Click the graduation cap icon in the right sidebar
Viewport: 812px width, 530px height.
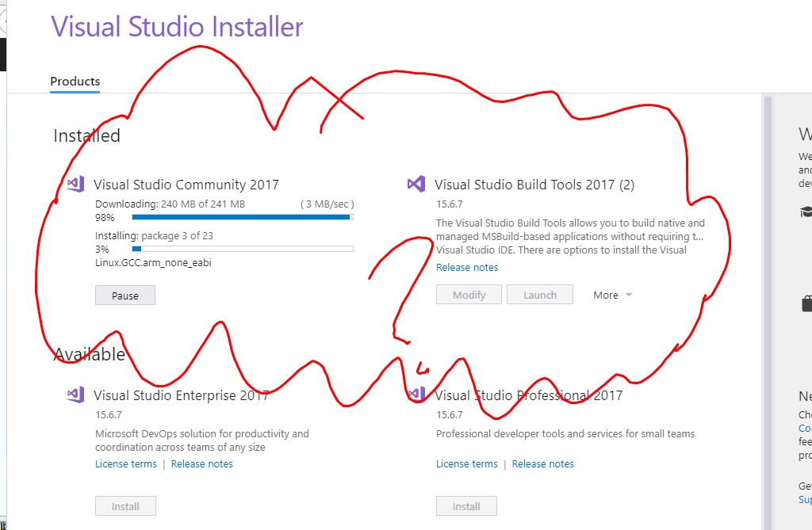[x=806, y=212]
